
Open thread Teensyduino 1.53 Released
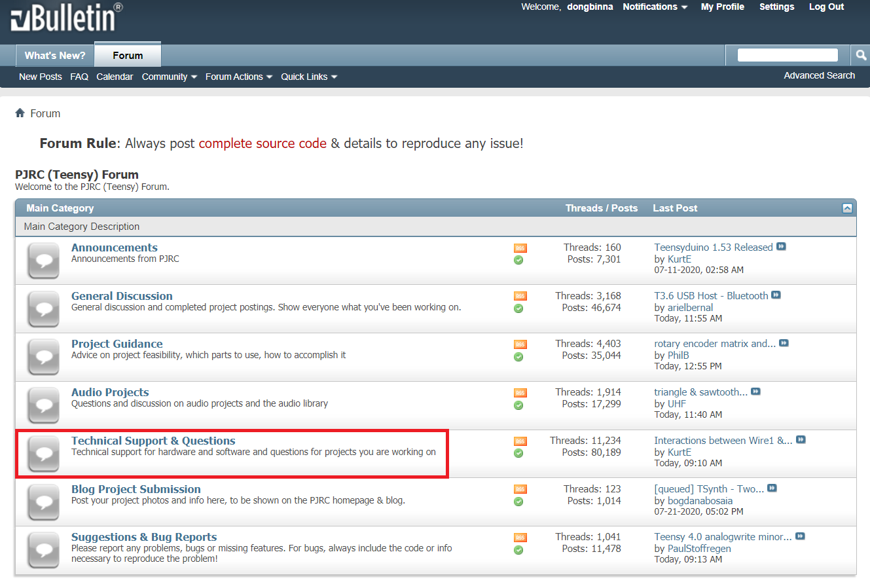click(714, 248)
